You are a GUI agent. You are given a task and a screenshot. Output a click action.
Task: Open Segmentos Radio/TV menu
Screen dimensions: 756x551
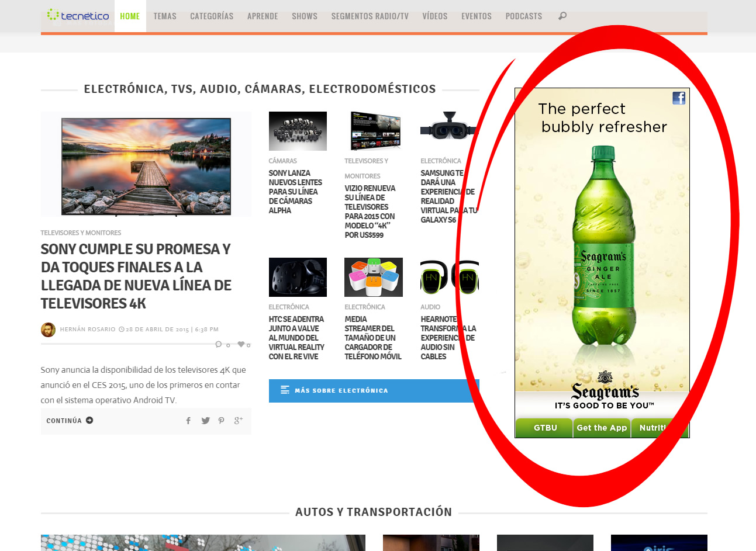pos(370,16)
